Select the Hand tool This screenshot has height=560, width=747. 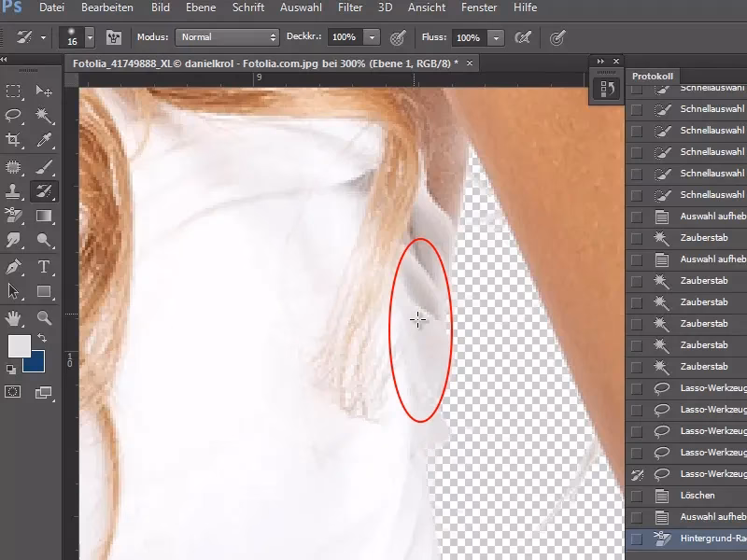pyautogui.click(x=13, y=319)
